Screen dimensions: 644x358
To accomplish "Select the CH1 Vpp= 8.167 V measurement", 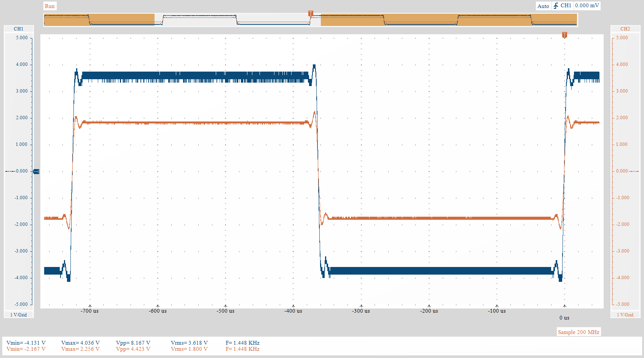I will click(133, 343).
